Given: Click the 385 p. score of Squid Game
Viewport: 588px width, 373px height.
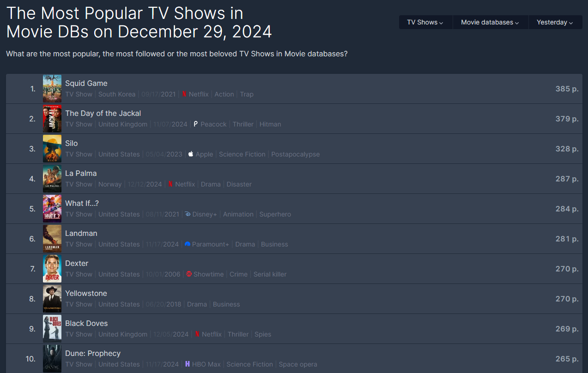Looking at the screenshot, I should (567, 89).
